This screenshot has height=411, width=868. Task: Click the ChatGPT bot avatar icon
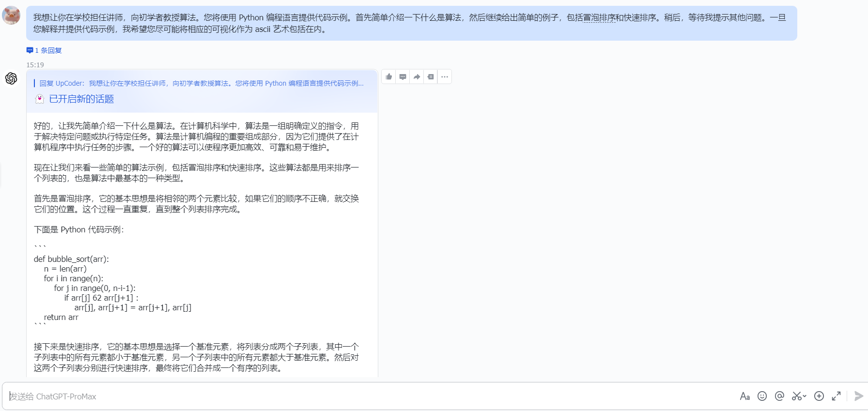(x=11, y=78)
